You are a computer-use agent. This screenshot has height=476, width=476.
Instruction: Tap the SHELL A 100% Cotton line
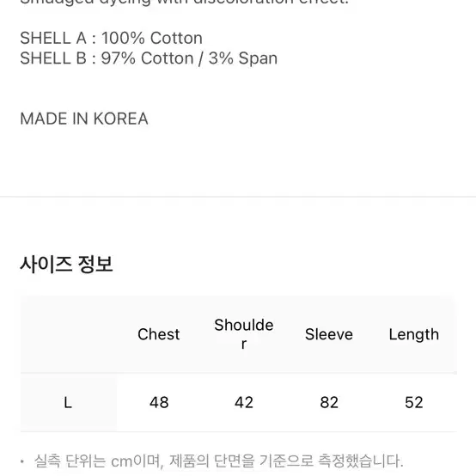point(111,38)
